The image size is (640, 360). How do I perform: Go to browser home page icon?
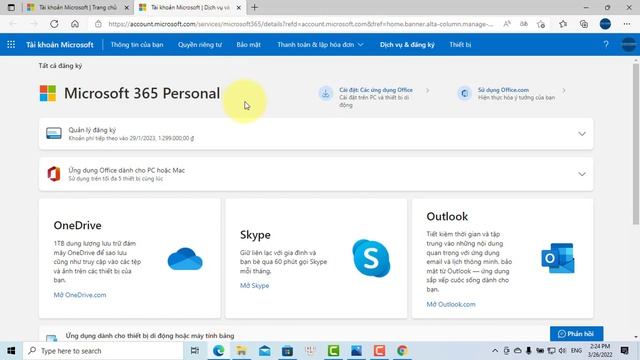(x=75, y=24)
